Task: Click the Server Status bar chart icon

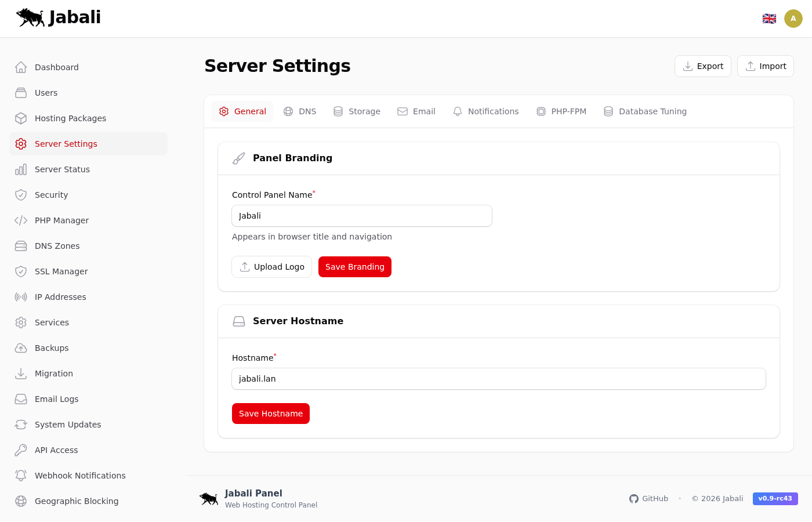Action: tap(21, 169)
